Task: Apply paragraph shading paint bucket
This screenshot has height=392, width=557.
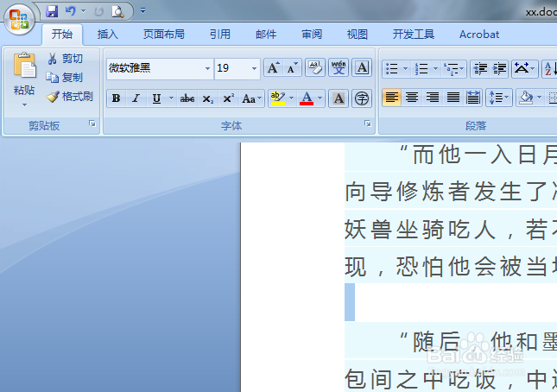Action: pos(526,98)
